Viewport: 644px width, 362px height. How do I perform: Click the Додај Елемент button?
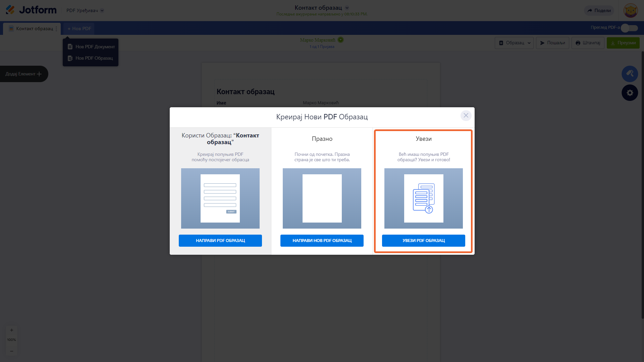pos(23,74)
